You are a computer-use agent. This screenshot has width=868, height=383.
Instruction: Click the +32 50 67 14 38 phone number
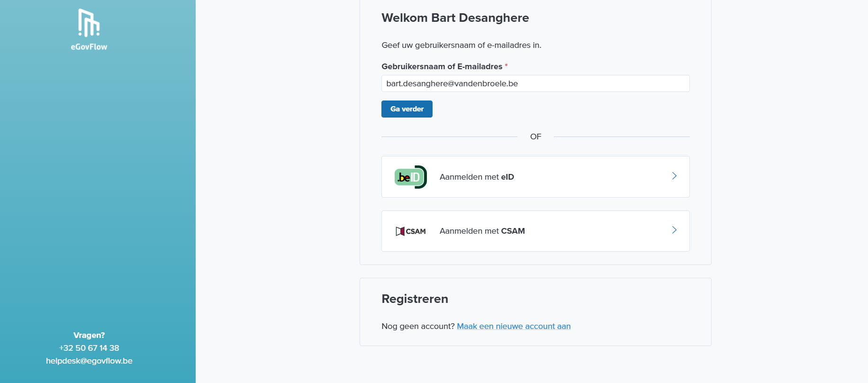(89, 348)
